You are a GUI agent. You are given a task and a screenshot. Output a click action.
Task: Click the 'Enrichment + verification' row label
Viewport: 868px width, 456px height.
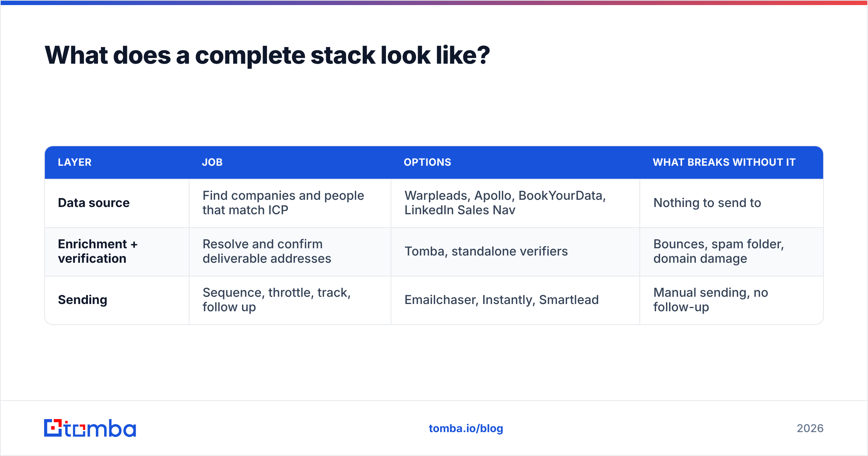[x=98, y=252]
